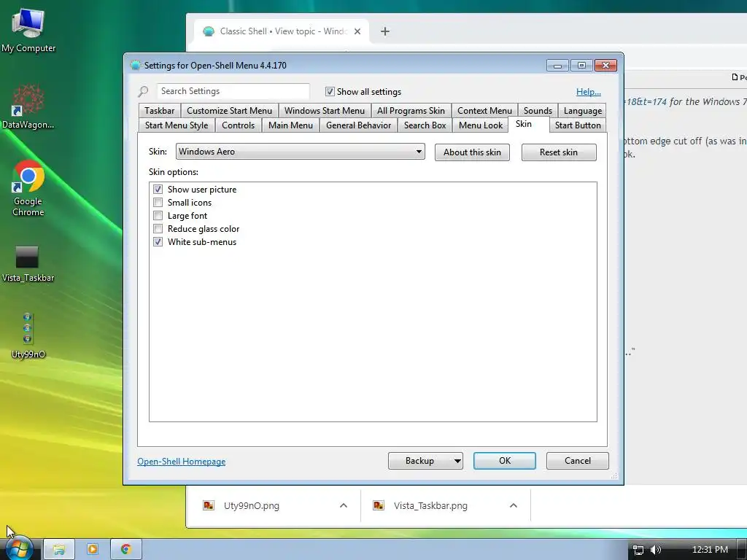The width and height of the screenshot is (747, 560).
Task: Switch to the Context Menu tab
Action: 484,111
